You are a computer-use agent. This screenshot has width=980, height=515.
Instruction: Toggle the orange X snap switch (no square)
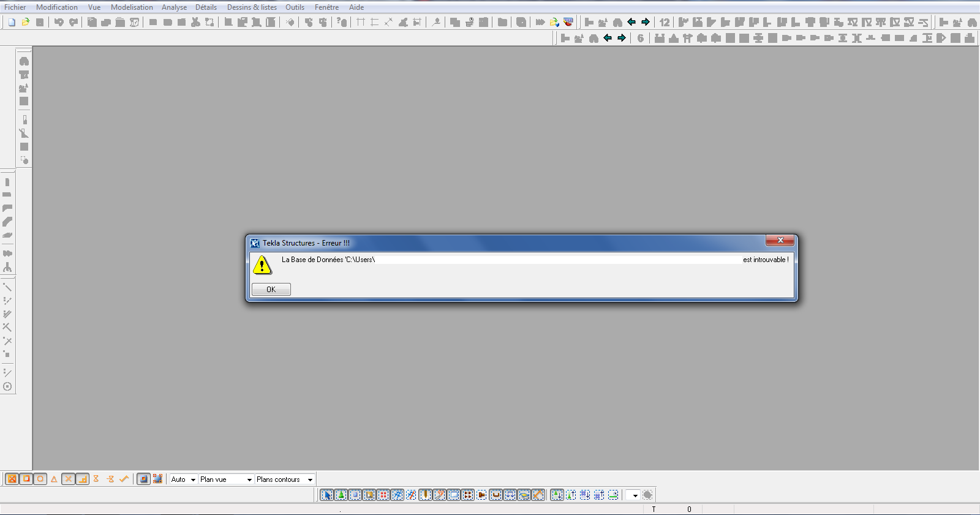pos(69,479)
